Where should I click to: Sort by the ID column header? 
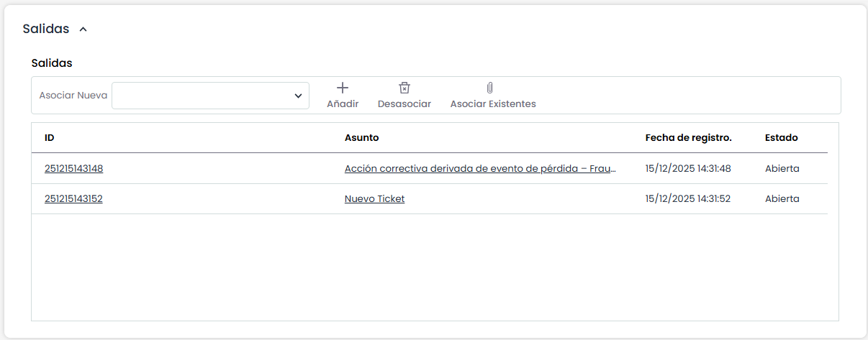50,138
